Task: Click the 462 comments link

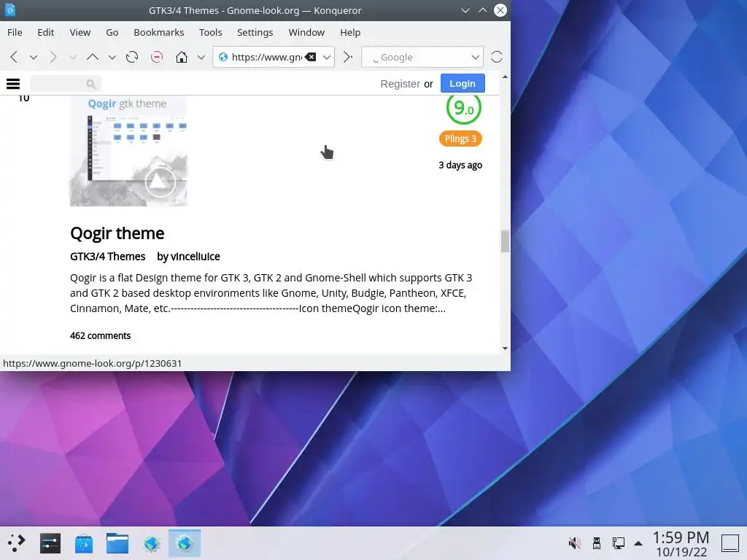Action: [100, 335]
